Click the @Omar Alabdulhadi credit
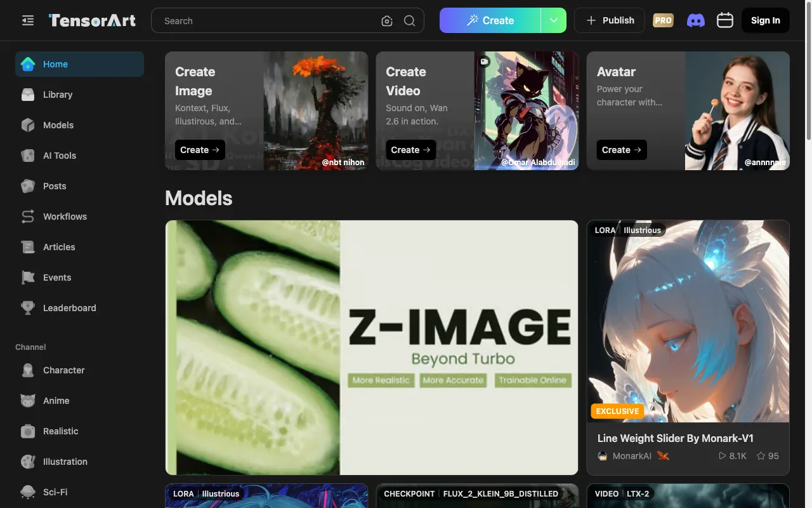 point(538,162)
